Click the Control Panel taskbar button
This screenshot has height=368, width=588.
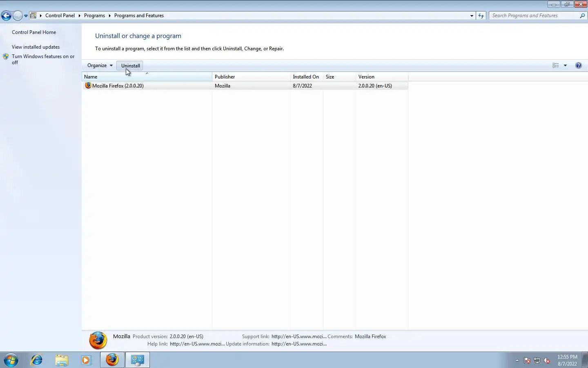138,360
